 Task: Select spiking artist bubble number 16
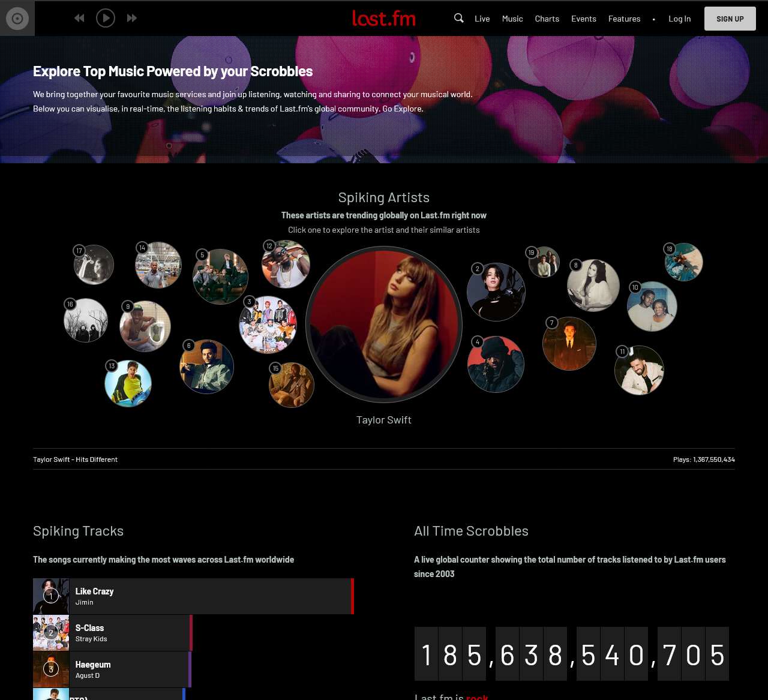[x=86, y=320]
